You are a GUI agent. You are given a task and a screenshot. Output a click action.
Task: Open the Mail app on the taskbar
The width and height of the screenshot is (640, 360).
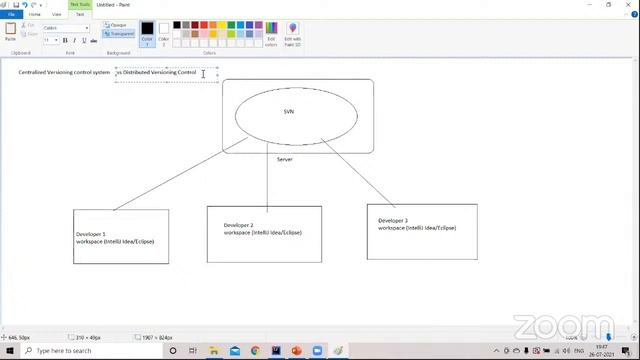(x=235, y=351)
